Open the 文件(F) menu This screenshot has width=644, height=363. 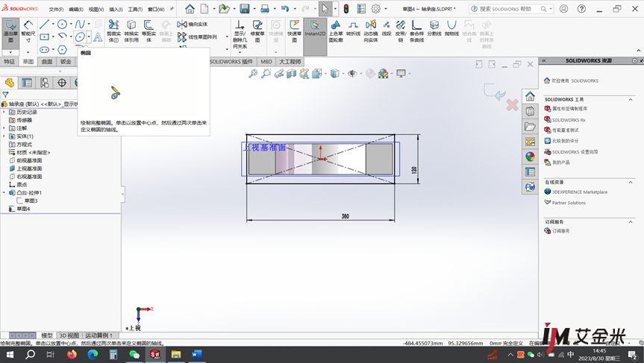pyautogui.click(x=56, y=9)
